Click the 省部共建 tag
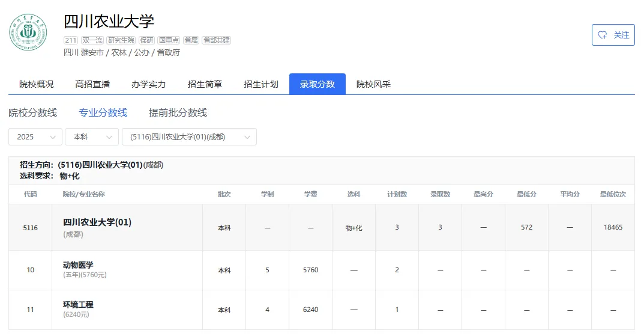Viewport: 644px width, 336px height. click(x=217, y=40)
